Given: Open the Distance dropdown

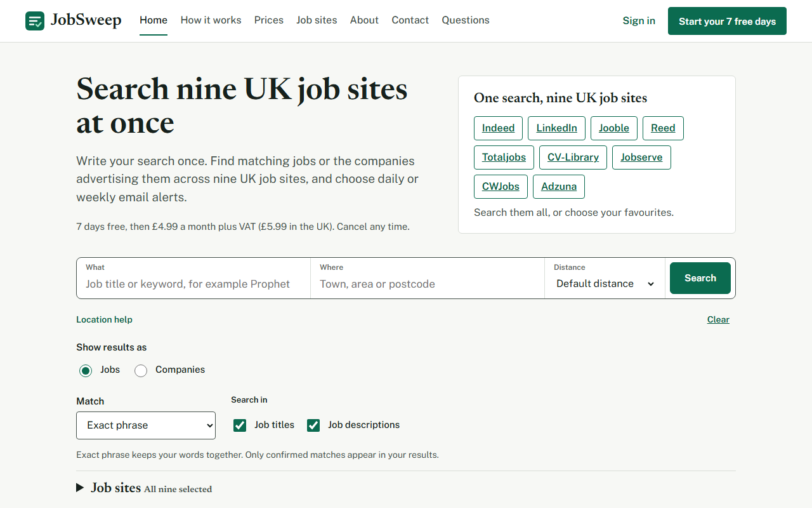Looking at the screenshot, I should pos(605,284).
